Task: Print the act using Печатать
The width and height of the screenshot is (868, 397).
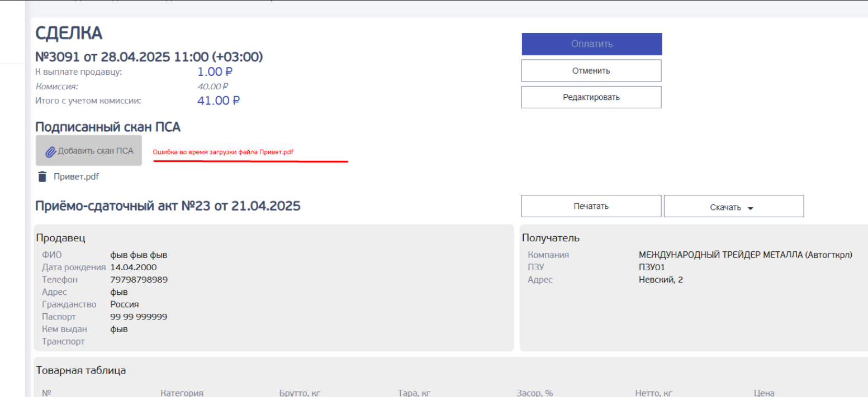Action: (591, 206)
